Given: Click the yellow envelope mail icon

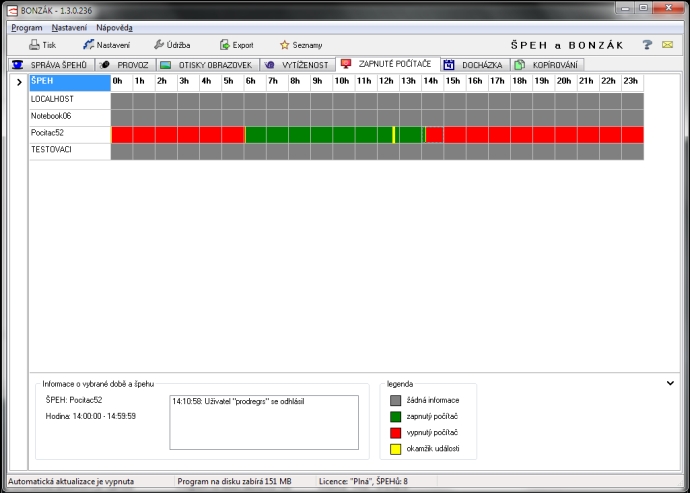Looking at the screenshot, I should (668, 44).
